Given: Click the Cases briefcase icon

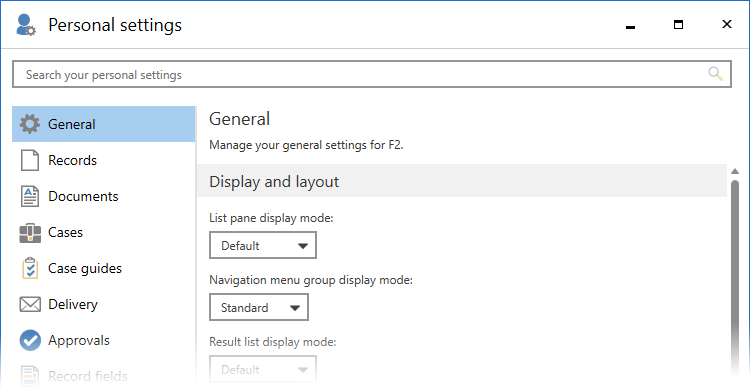Looking at the screenshot, I should [x=30, y=233].
